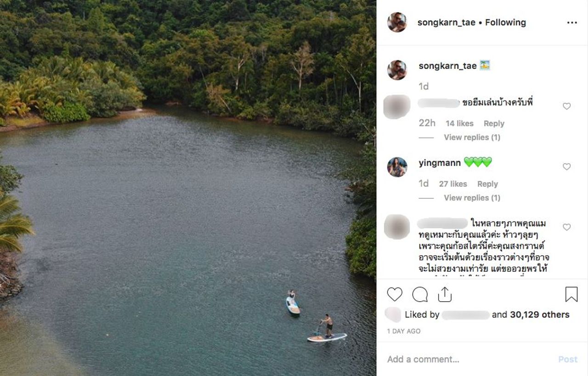Viewport: 588px width, 376px height.
Task: Save post with bookmark icon
Action: coord(571,294)
